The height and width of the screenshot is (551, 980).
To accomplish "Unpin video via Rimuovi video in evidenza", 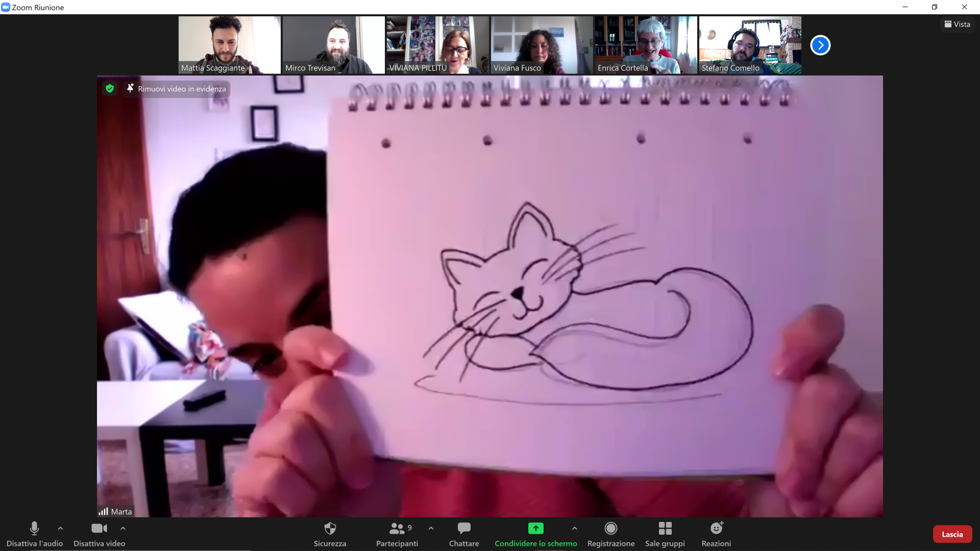I will tap(176, 89).
